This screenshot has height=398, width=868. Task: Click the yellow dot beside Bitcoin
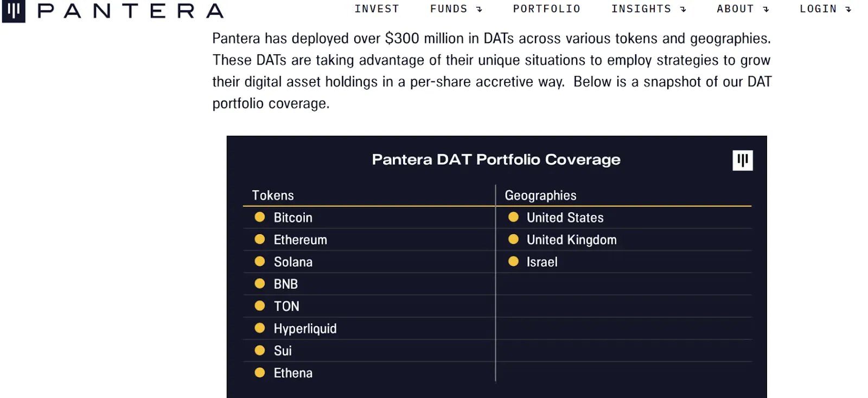click(260, 217)
